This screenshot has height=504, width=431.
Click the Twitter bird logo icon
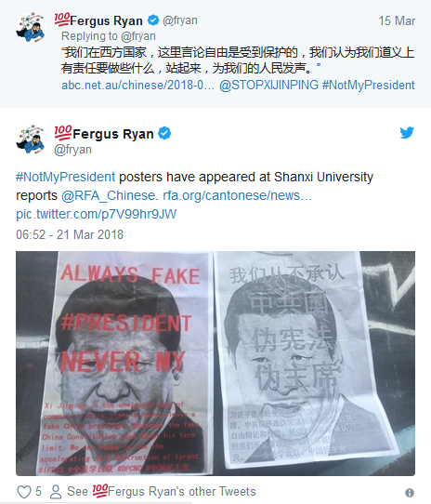pos(407,133)
